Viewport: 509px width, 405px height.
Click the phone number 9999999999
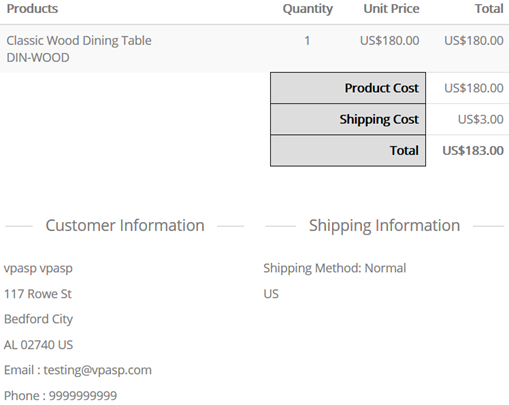(x=83, y=396)
